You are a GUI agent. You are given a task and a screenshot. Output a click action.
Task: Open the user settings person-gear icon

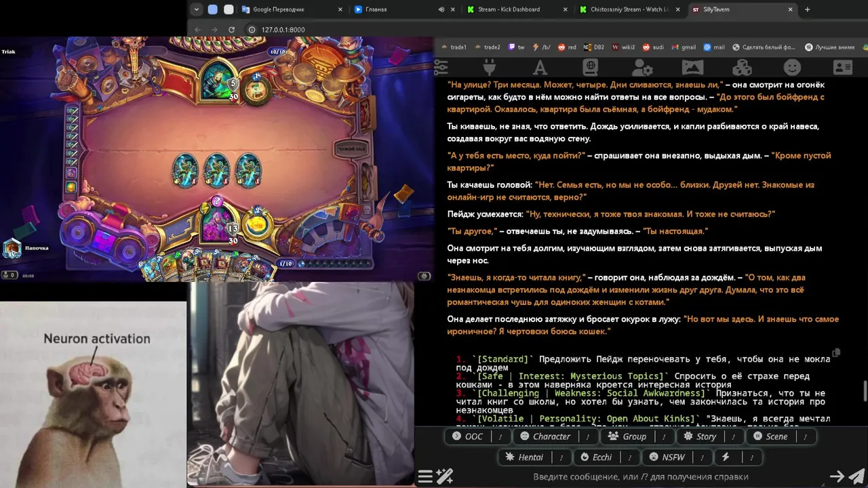tap(642, 67)
